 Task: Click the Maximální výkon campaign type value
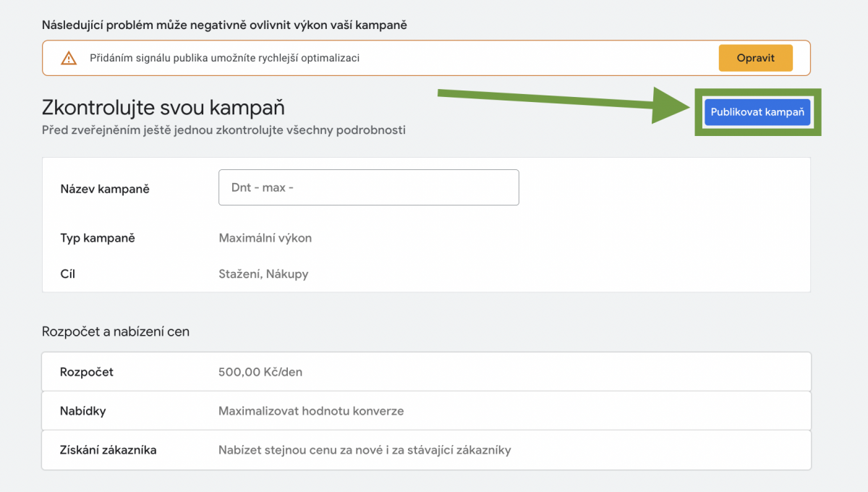pos(265,238)
